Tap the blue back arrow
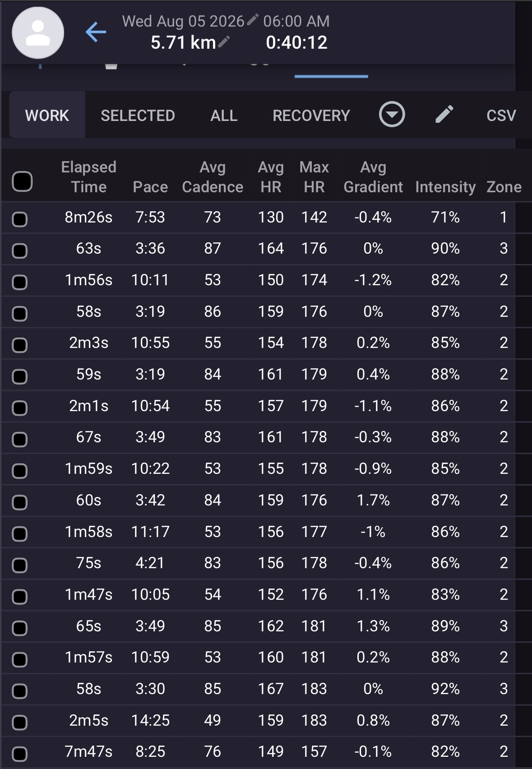This screenshot has width=532, height=769. (96, 32)
